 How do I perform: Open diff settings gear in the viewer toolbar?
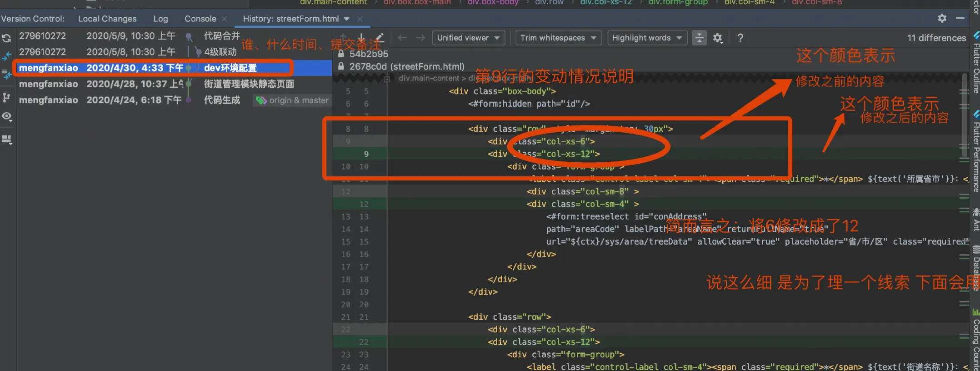tap(718, 38)
